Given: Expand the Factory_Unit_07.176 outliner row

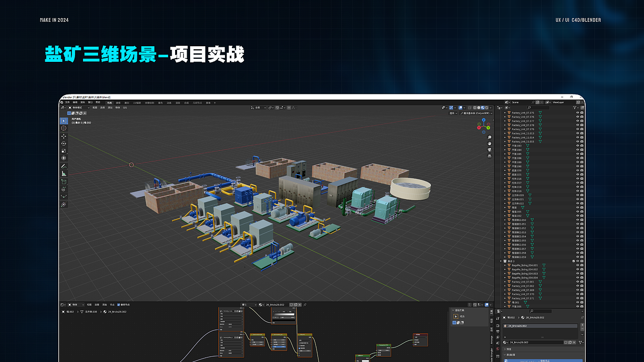Looking at the screenshot, I should coord(505,117).
